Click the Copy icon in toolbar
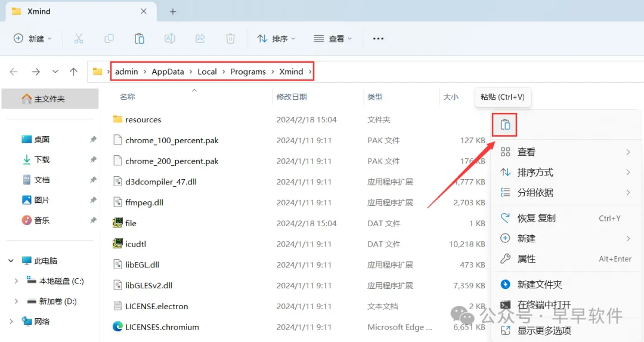This screenshot has height=342, width=644. (109, 39)
